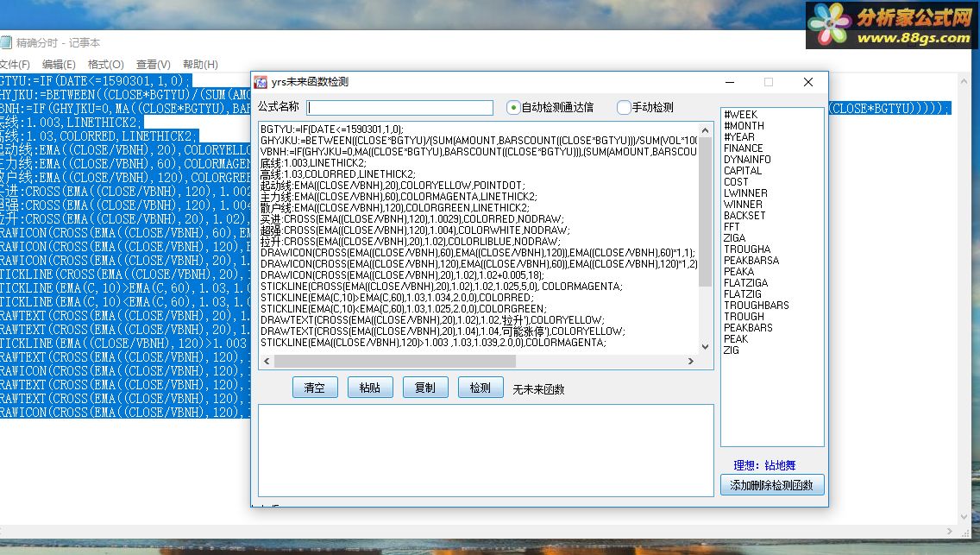The image size is (980, 555).
Task: Select TROUGHBARS in the function list
Action: pos(757,306)
